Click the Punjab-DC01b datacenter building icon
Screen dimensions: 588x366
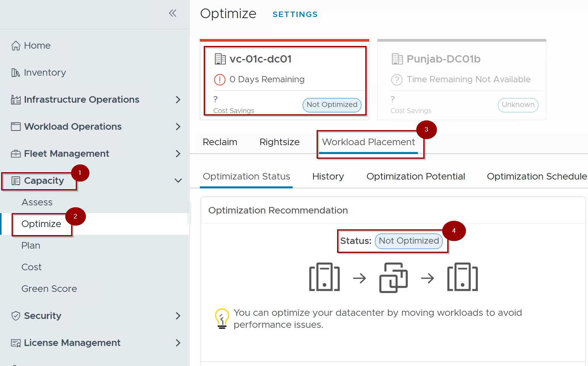pos(397,59)
